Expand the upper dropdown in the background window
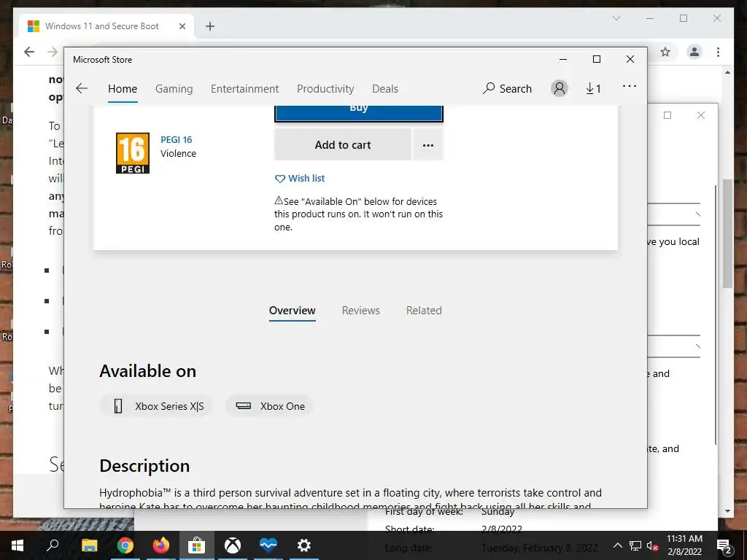The height and width of the screenshot is (560, 747). (697, 215)
